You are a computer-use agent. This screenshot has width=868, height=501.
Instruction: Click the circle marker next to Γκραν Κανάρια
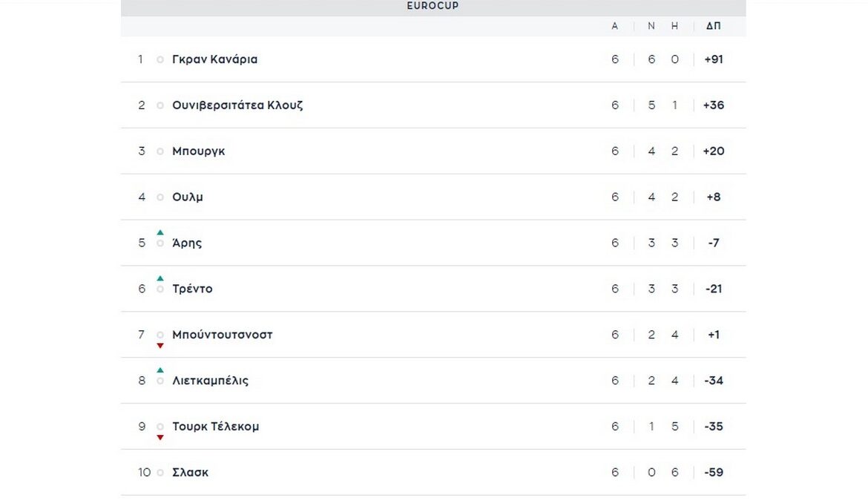click(160, 59)
